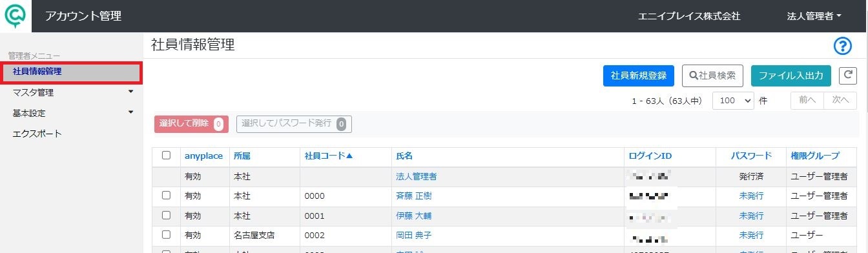This screenshot has height=253, width=868.
Task: Click the 社員検索 search button
Action: 712,76
